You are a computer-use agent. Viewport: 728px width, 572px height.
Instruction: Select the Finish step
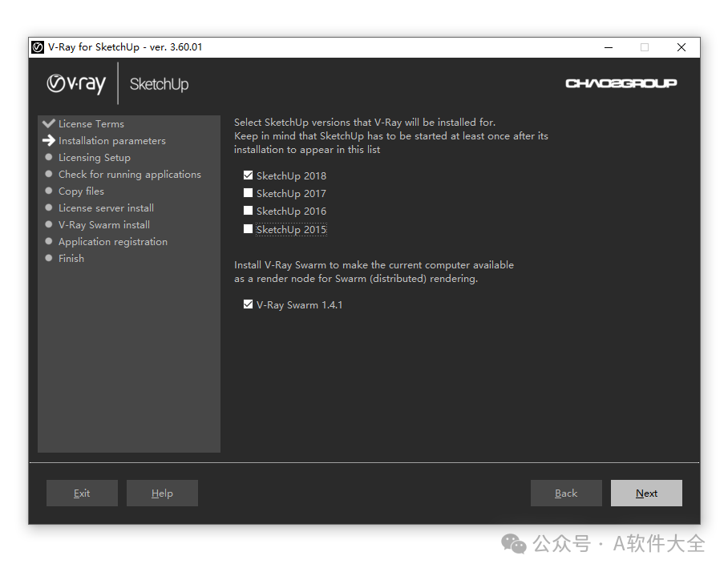coord(71,259)
